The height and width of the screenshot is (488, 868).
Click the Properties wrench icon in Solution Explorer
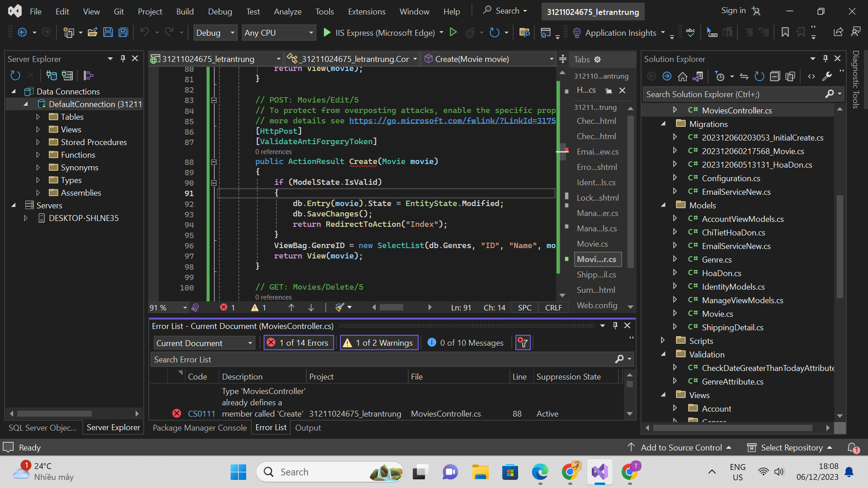pyautogui.click(x=827, y=76)
